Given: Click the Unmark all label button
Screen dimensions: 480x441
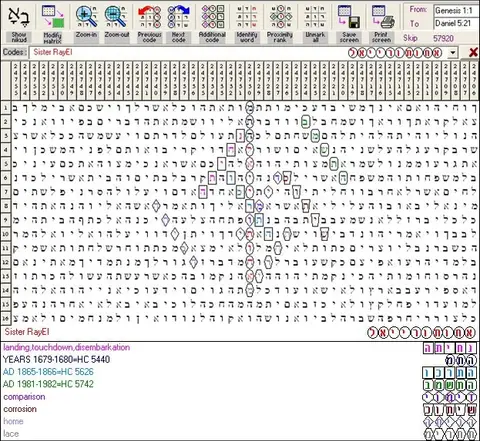Looking at the screenshot, I should point(315,37).
